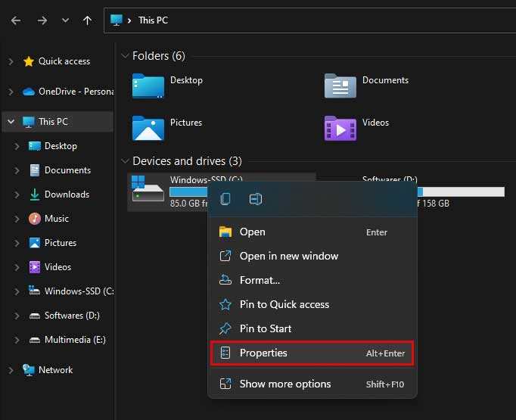Select the Pictures folder icon in main pane

(148, 129)
